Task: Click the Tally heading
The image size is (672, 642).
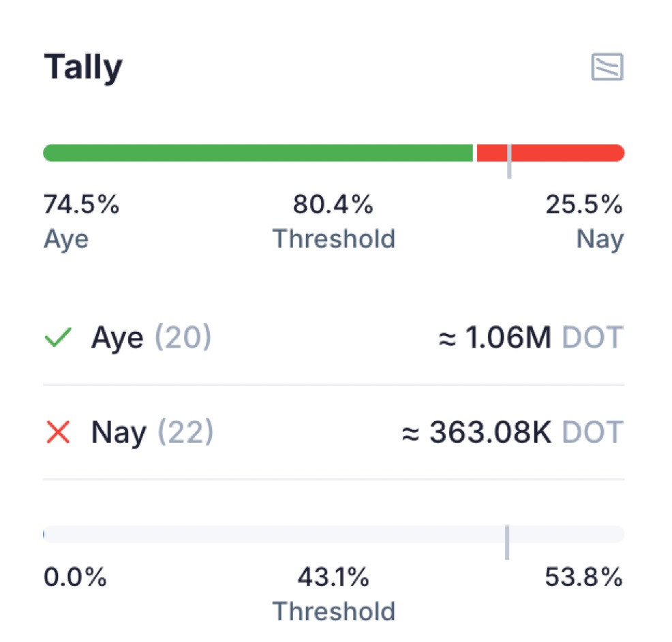Action: coord(83,67)
